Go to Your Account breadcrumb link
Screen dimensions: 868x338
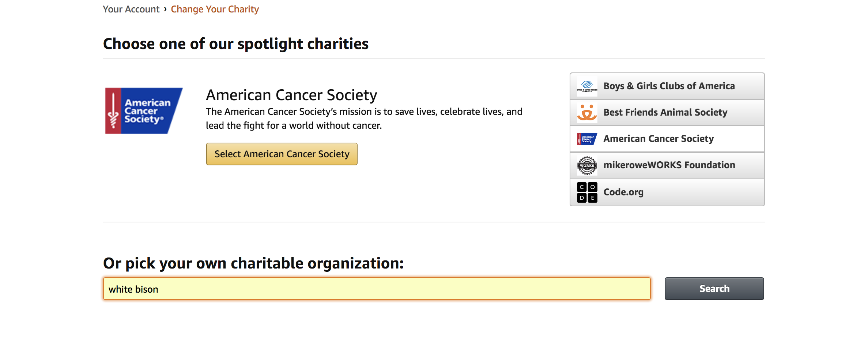tap(131, 9)
